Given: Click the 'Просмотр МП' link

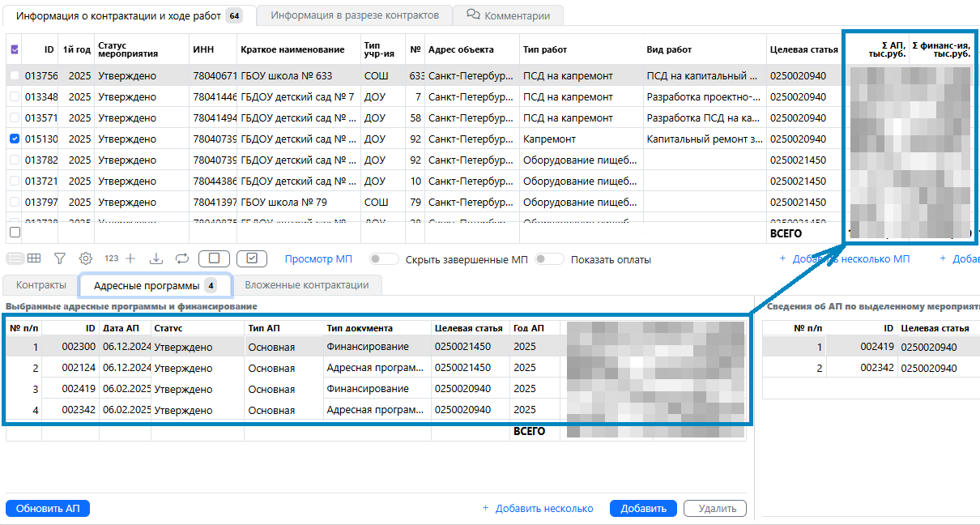Looking at the screenshot, I should pyautogui.click(x=318, y=259).
